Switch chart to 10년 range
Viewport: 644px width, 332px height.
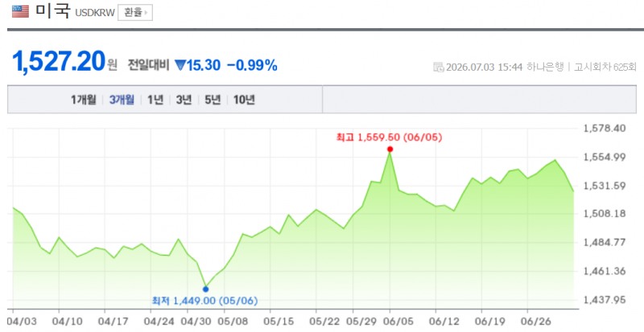tap(244, 100)
